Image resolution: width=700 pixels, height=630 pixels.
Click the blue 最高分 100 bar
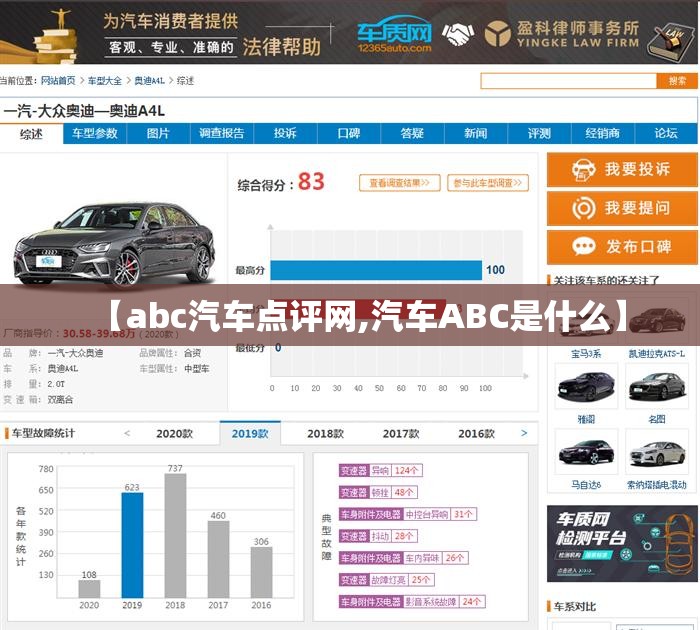pos(376,270)
